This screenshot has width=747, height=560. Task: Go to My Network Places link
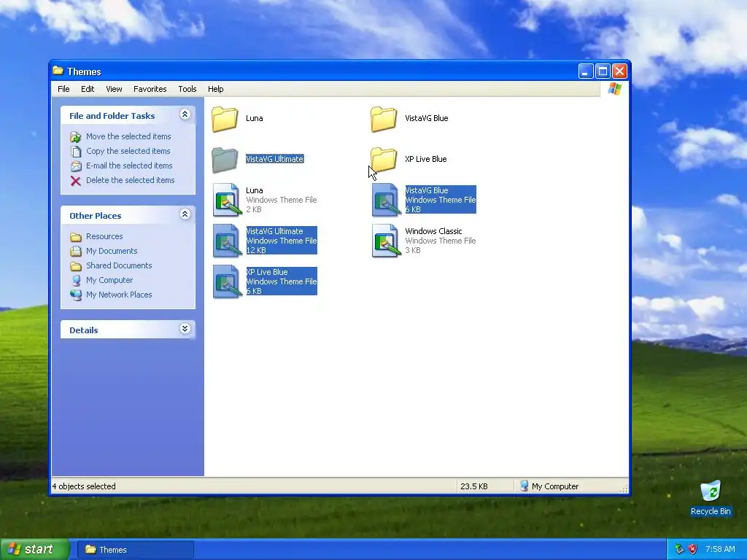[x=119, y=295]
